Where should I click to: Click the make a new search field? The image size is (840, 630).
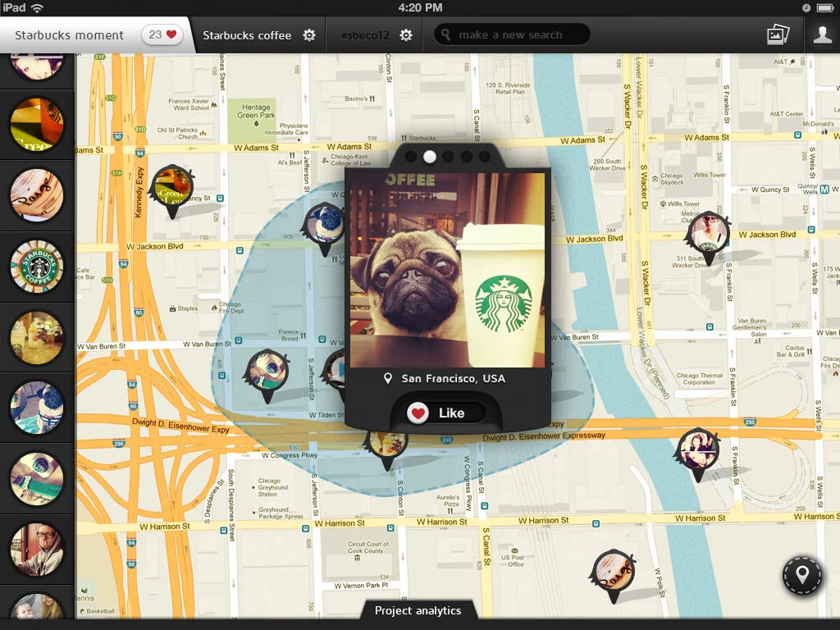coord(512,34)
